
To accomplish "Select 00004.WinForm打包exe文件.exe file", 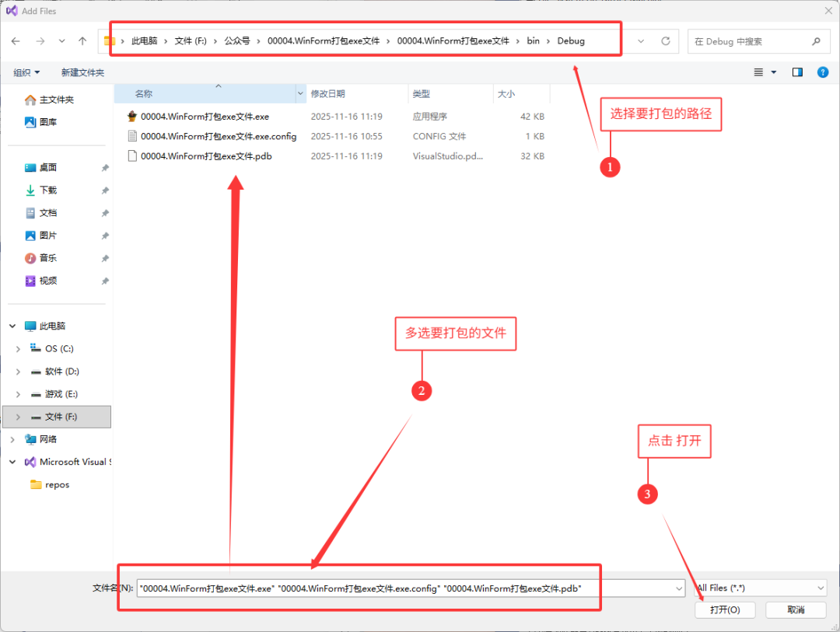I will pos(205,117).
